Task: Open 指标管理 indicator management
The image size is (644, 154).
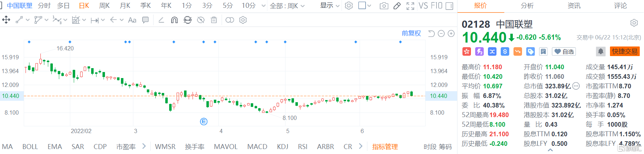Action: [x=385, y=147]
